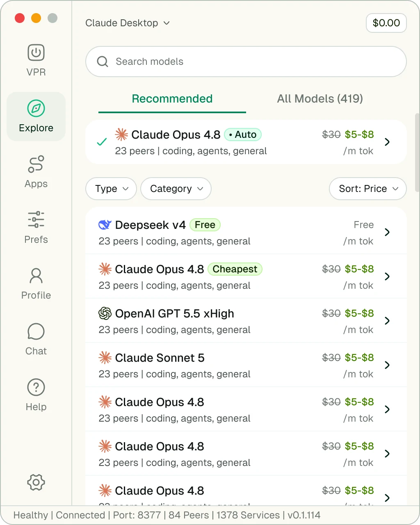Open Deepseek v4 details chevron
The width and height of the screenshot is (420, 525).
pyautogui.click(x=387, y=232)
